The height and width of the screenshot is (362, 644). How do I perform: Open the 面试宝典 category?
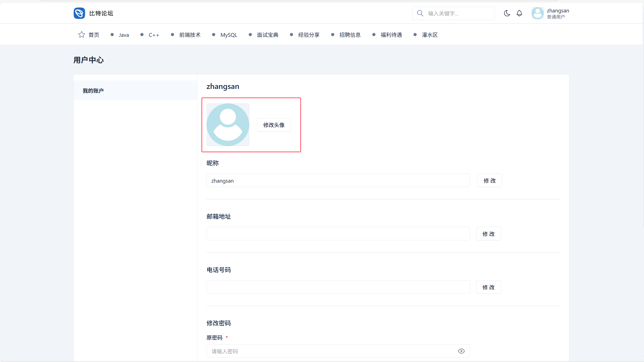[268, 35]
